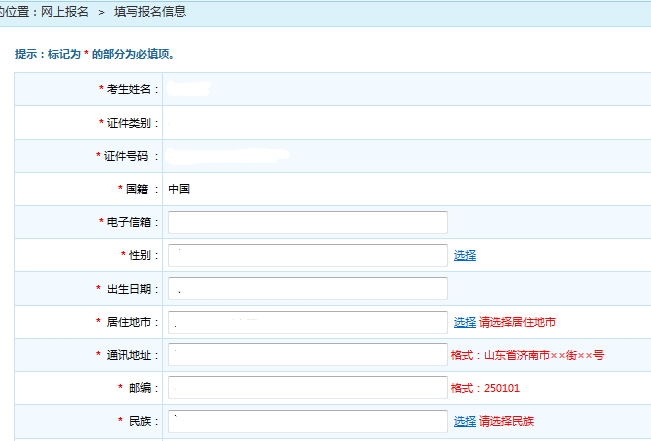
Task: Select the 民族 ethnicity input box
Action: (307, 421)
